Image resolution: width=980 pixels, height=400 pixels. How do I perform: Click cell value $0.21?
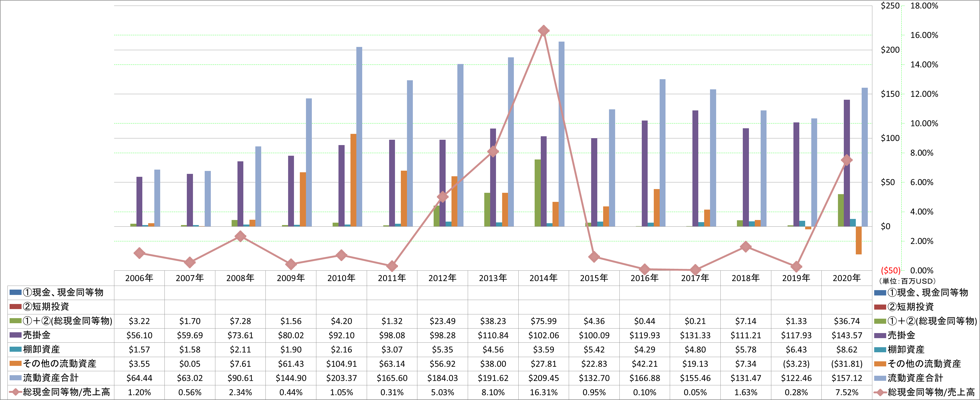coord(695,321)
